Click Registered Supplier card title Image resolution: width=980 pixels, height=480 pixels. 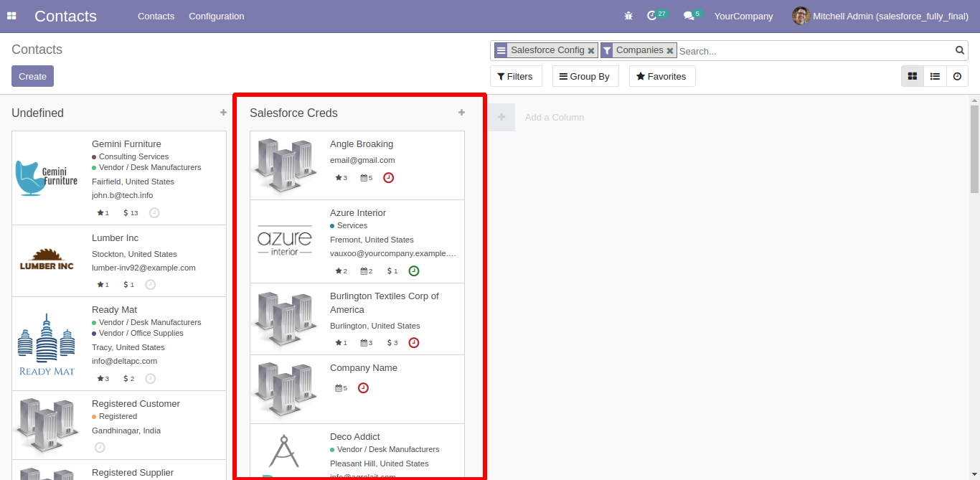pos(133,473)
